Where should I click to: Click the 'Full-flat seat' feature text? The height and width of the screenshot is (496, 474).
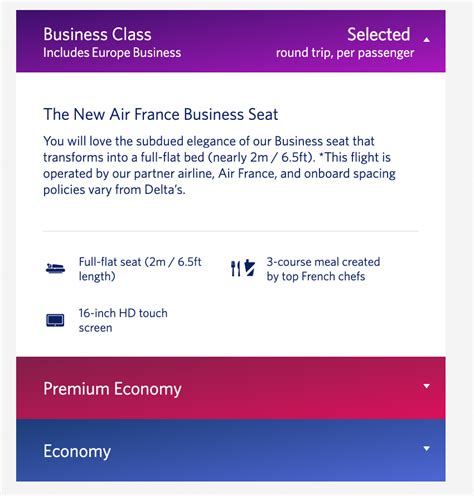140,269
